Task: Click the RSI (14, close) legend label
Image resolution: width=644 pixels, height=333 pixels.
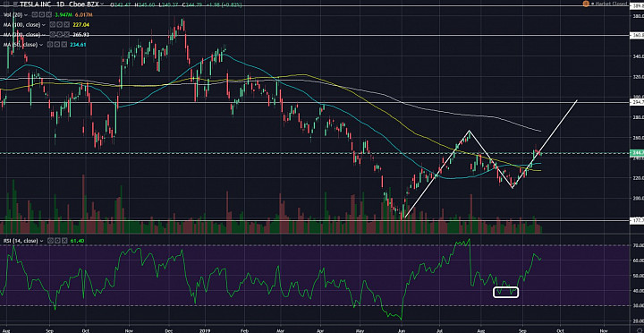Action: click(x=21, y=241)
